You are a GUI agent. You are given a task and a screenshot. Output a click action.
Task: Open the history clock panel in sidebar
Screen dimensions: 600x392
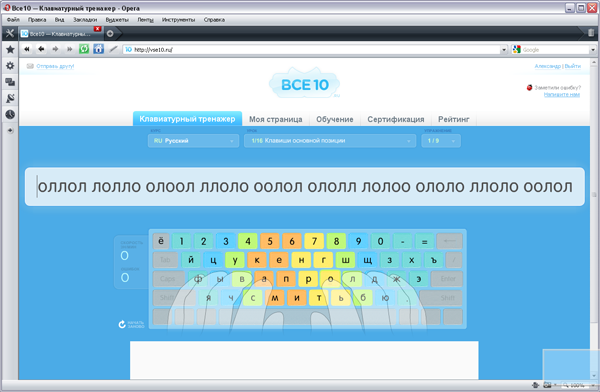[10, 114]
